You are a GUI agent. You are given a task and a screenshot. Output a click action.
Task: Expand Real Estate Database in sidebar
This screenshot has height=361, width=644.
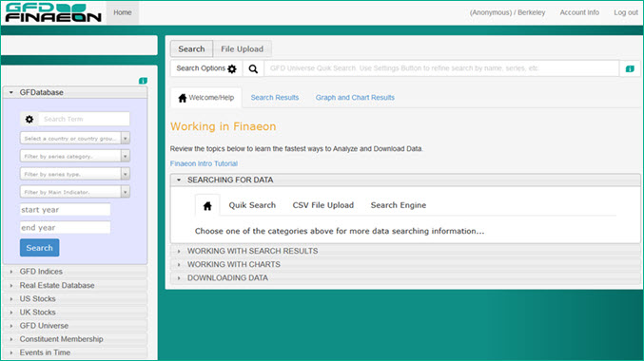point(75,285)
